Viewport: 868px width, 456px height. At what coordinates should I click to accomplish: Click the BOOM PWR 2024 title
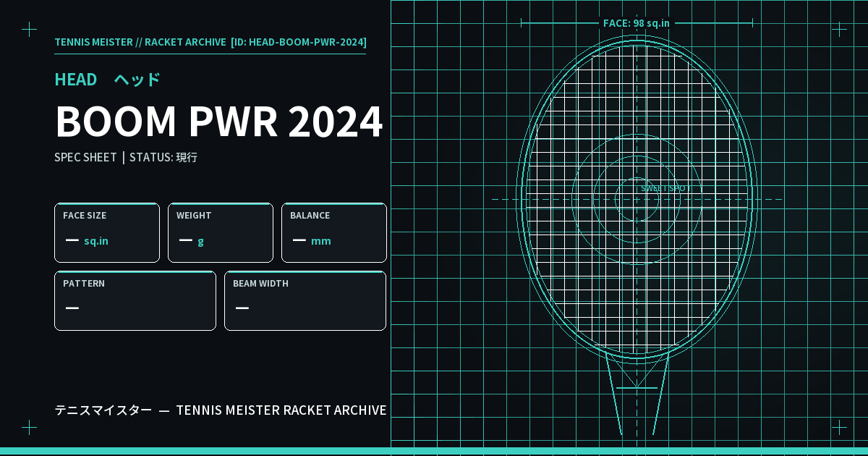click(x=218, y=122)
